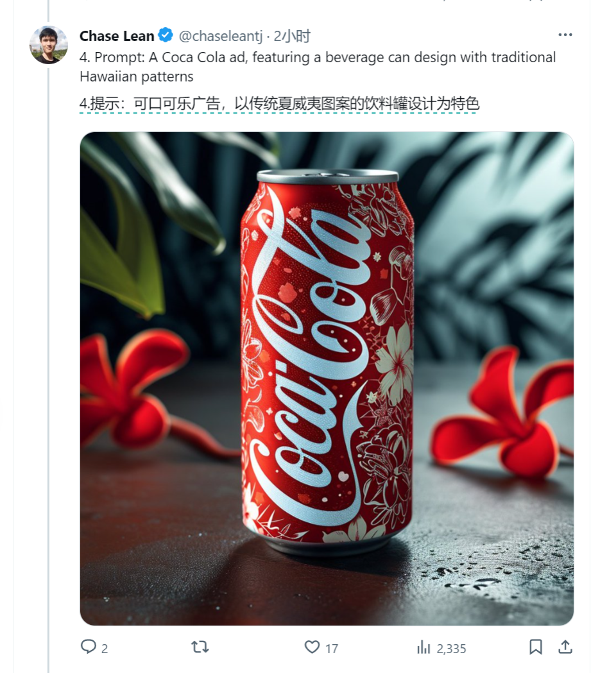Screen dimensions: 616x673
Task: Open the three-dot more options menu
Action: pos(565,35)
